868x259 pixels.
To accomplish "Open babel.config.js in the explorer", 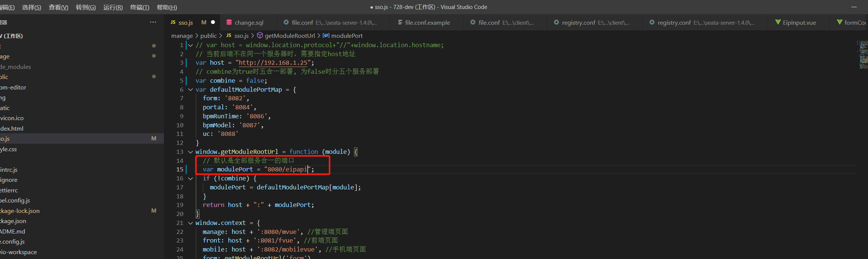I will pyautogui.click(x=82, y=200).
